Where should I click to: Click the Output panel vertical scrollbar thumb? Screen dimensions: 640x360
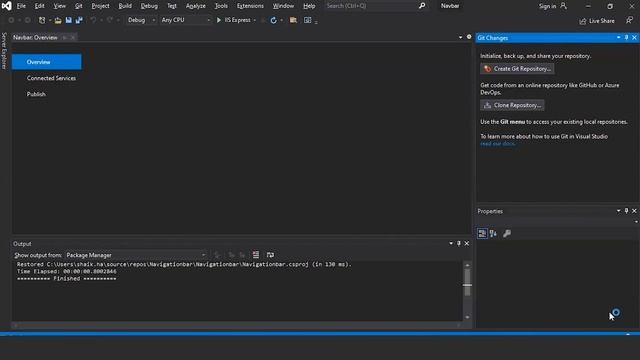pos(467,282)
